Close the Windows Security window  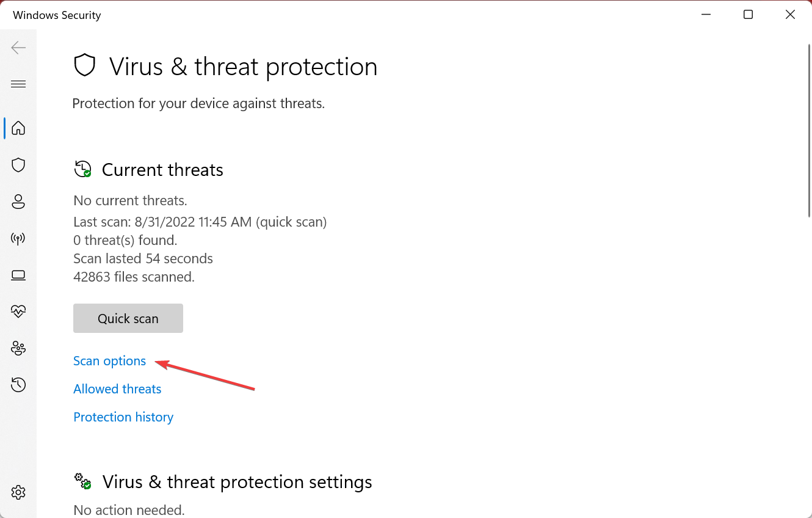coord(790,15)
